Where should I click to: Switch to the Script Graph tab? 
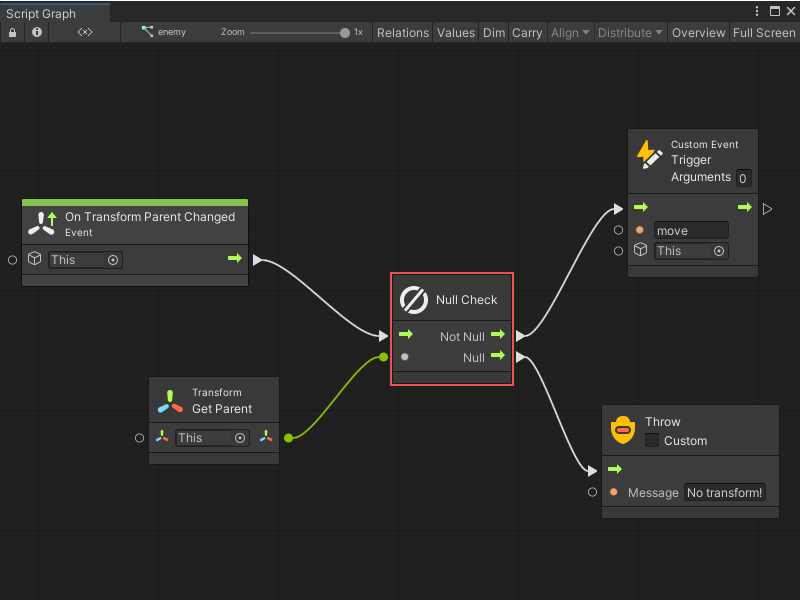pos(42,10)
